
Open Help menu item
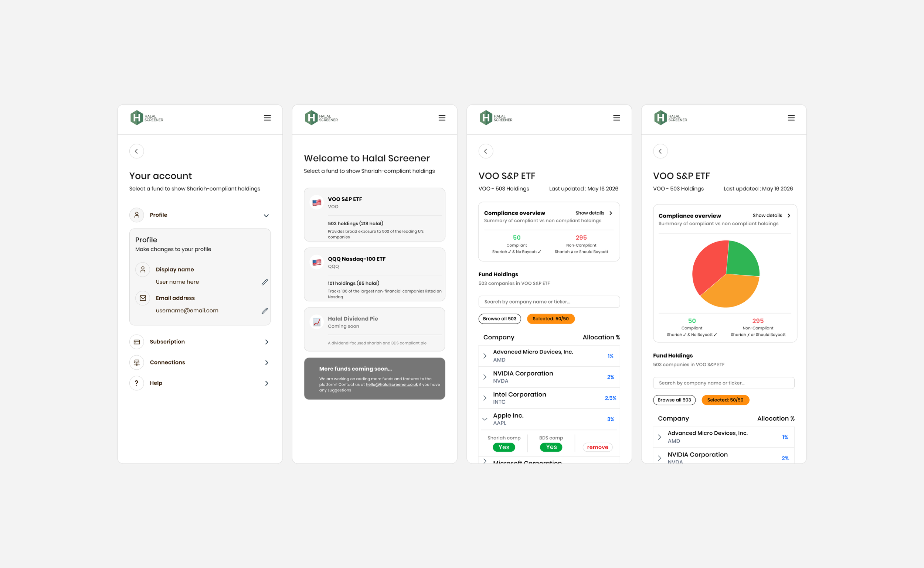[200, 383]
